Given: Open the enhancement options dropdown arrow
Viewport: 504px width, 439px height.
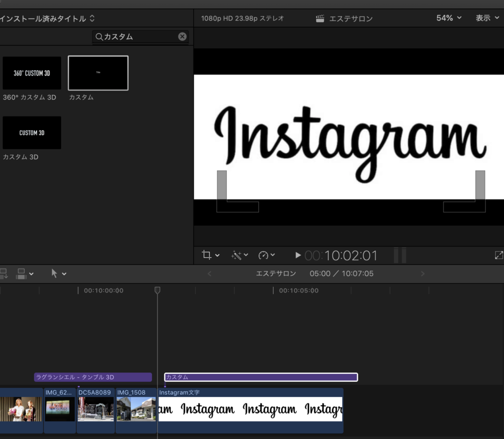Looking at the screenshot, I should [x=246, y=255].
